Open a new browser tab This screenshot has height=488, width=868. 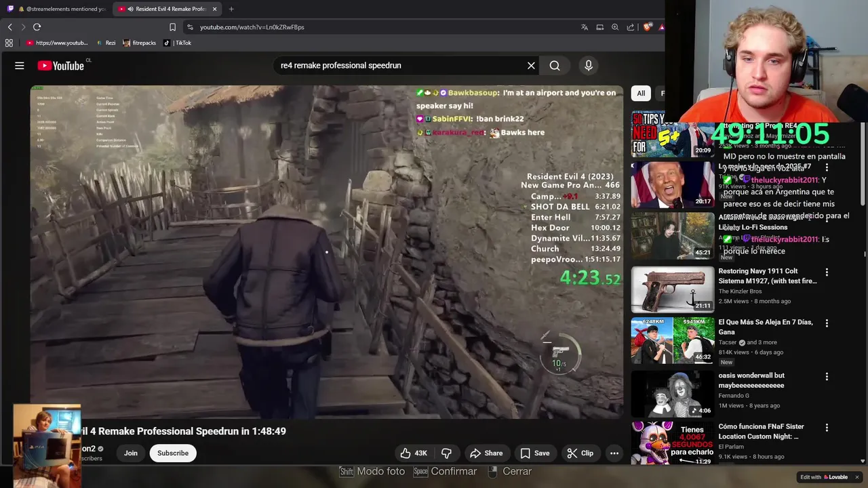231,9
